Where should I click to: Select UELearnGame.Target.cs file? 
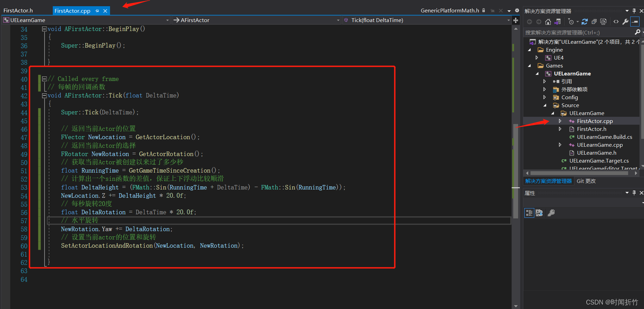(x=599, y=161)
